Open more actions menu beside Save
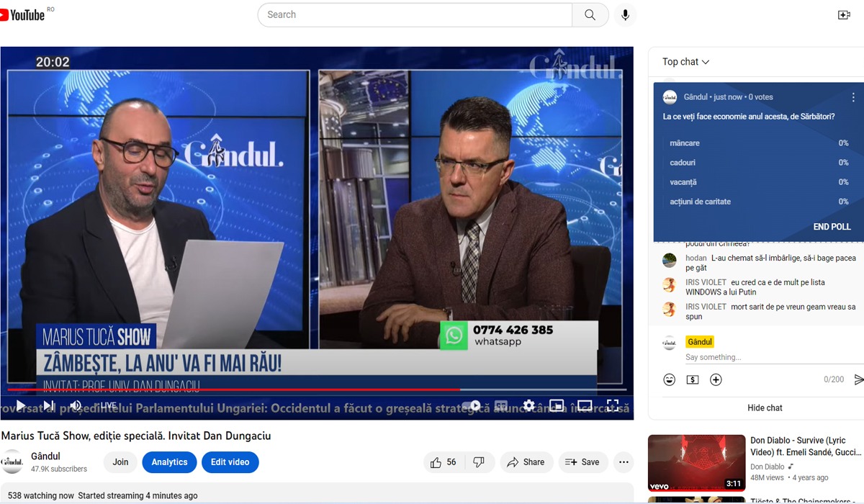 tap(624, 462)
